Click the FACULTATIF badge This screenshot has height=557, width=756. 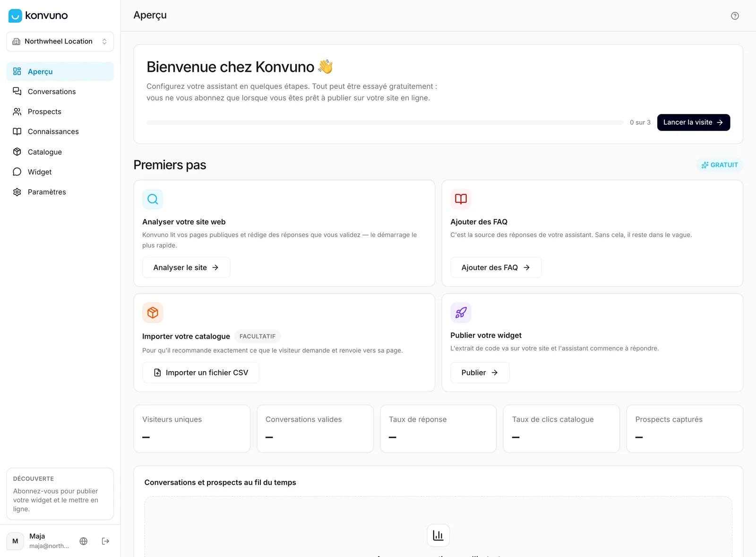258,336
